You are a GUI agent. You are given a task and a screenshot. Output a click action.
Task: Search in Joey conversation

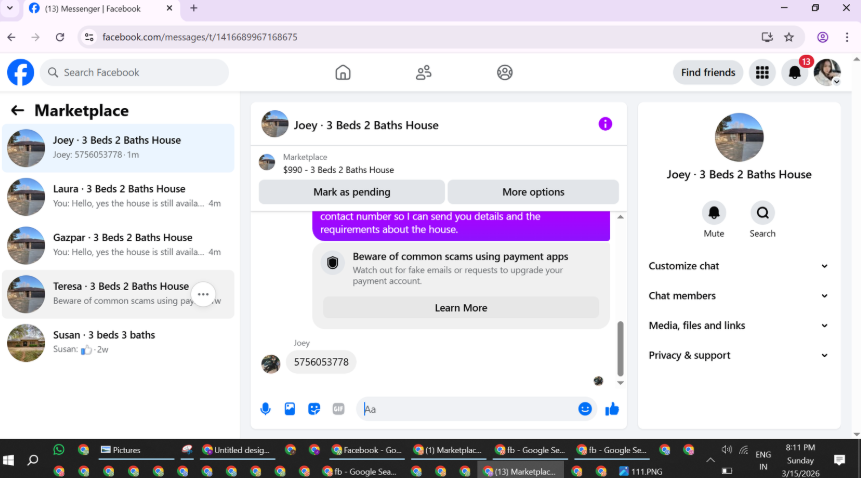tap(762, 213)
